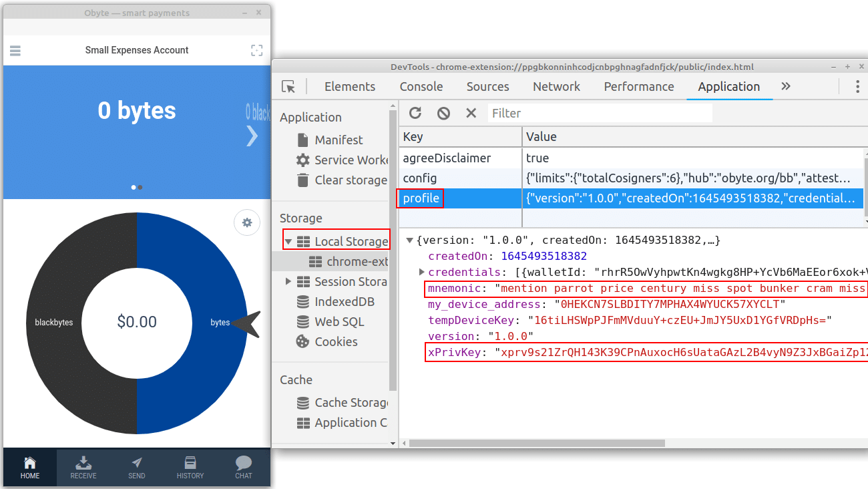Open Cache Storage in Cache section

343,403
